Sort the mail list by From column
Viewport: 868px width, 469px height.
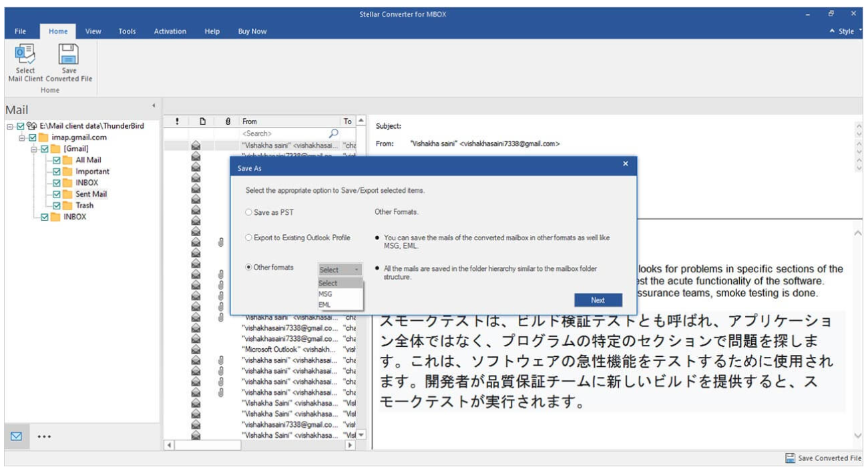tap(289, 121)
